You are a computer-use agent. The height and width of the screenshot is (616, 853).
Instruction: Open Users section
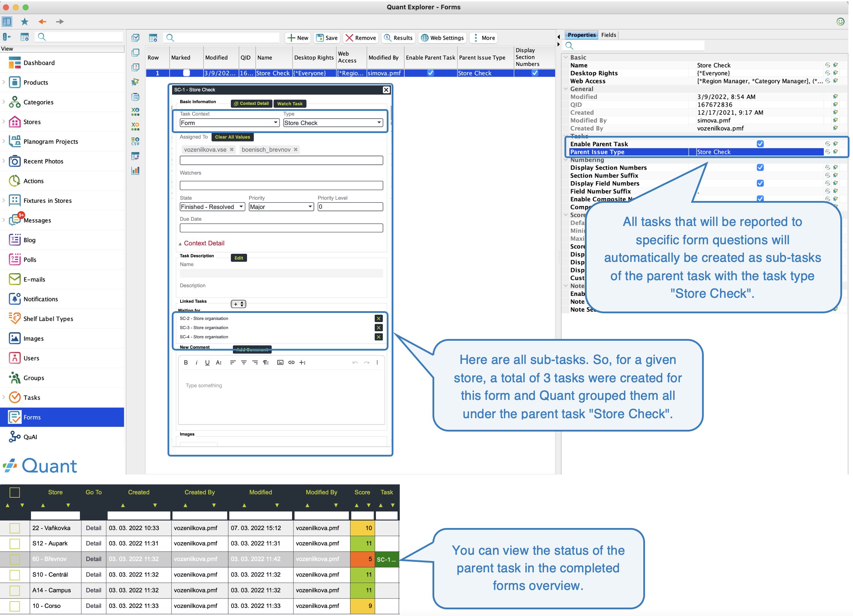pyautogui.click(x=31, y=358)
